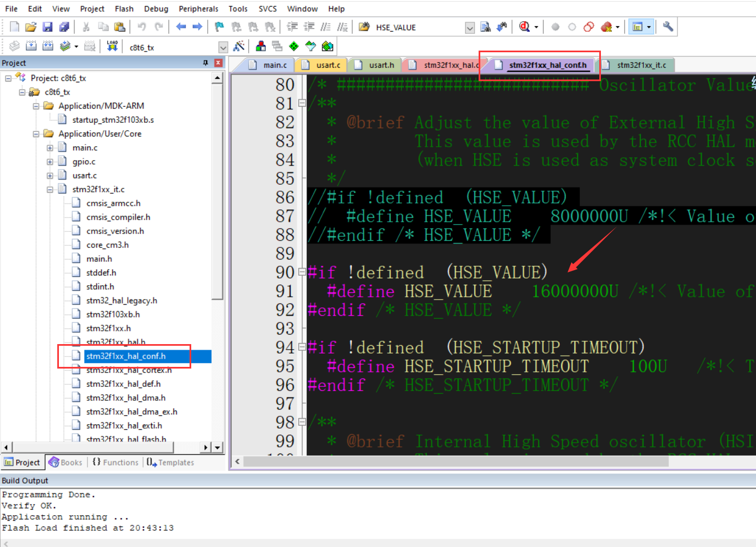Open Manage Project Items with the colored blocks icon
Viewport: 756px width, 547px height.
coord(261,46)
